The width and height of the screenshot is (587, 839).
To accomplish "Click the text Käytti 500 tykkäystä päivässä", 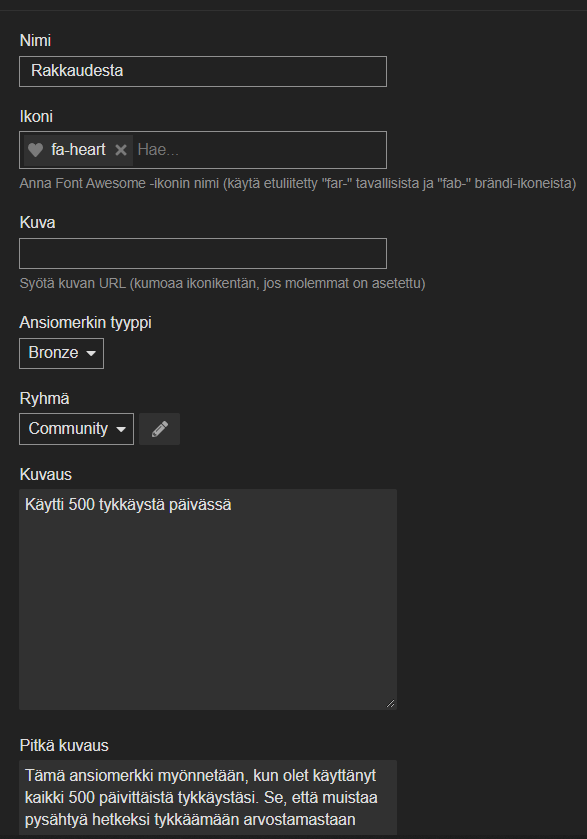I will tap(128, 505).
